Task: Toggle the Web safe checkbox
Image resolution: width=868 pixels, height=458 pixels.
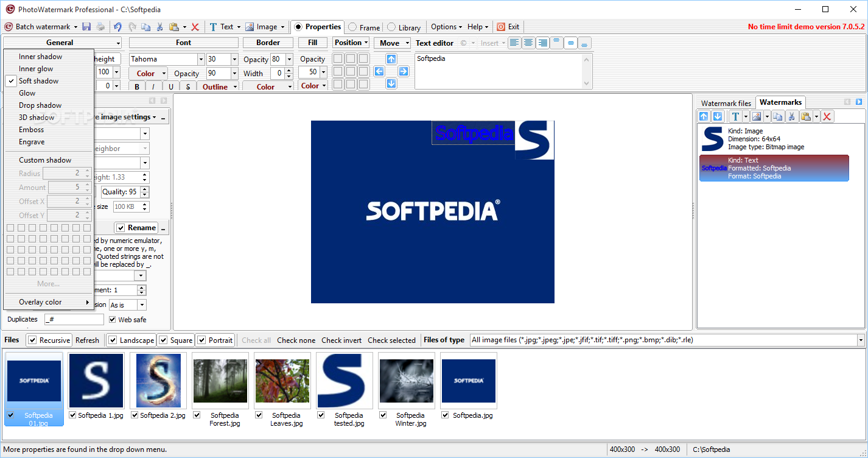Action: 113,319
